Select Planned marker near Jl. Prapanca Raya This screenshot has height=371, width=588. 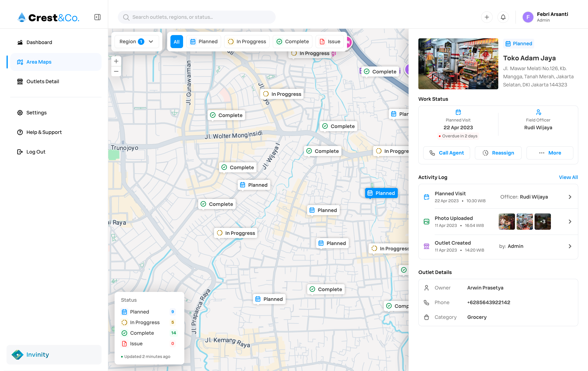(269, 299)
